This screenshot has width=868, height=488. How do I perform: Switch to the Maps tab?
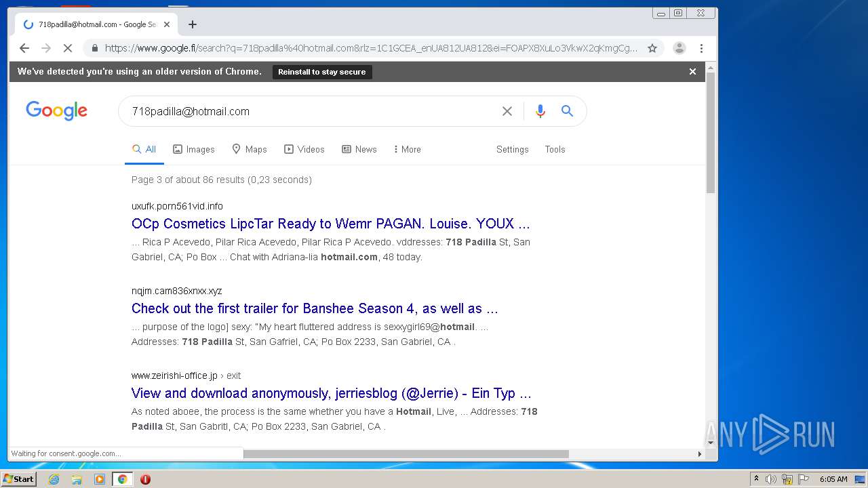250,149
